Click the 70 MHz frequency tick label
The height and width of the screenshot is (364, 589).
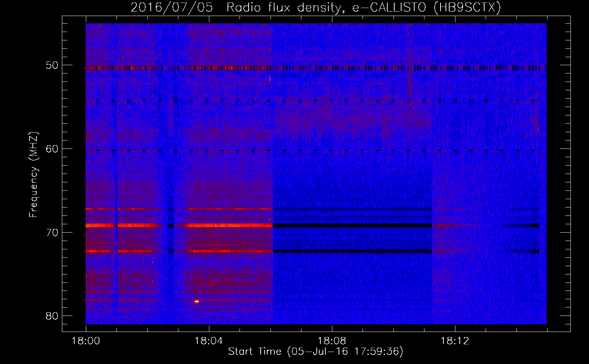click(x=52, y=233)
